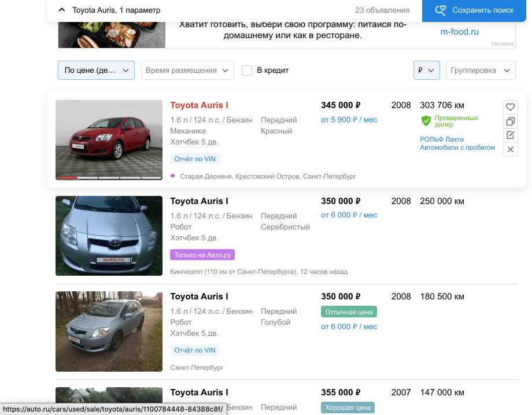This screenshot has height=415, width=532.
Task: Open Toyota Auris I listing priced 350 000, silver
Action: click(x=199, y=201)
